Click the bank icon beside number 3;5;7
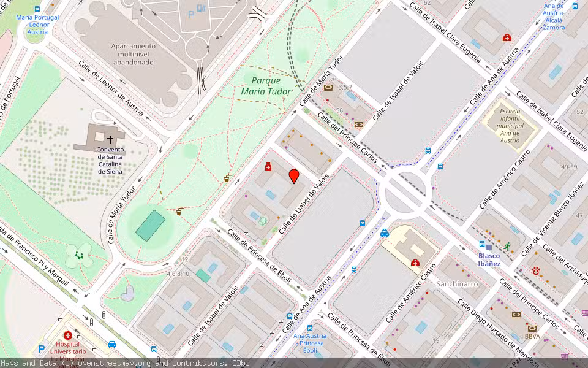 pyautogui.click(x=328, y=88)
